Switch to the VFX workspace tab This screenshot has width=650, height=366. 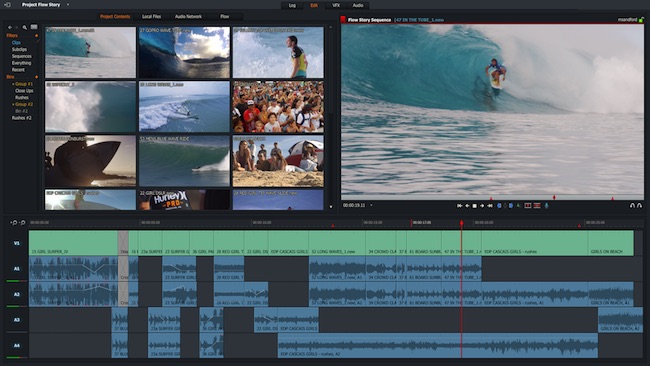336,5
